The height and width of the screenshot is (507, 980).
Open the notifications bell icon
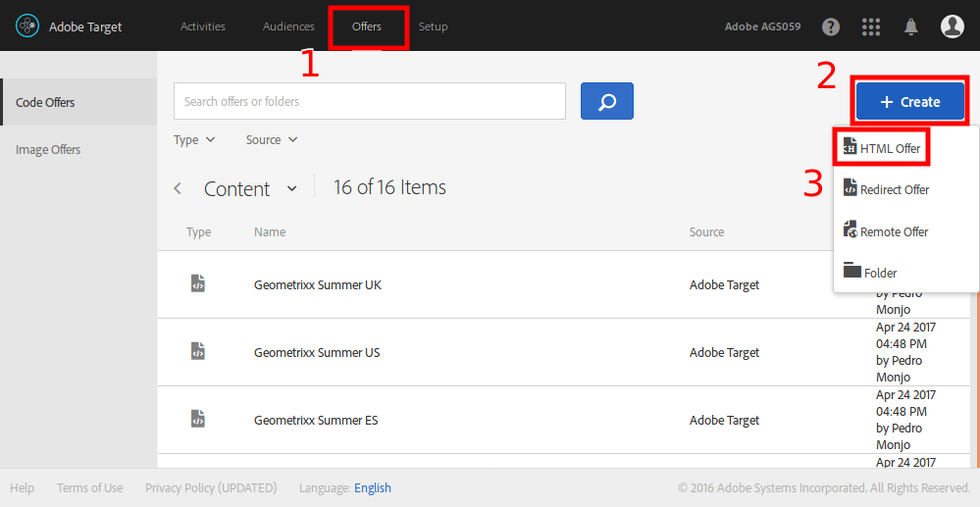(x=911, y=26)
